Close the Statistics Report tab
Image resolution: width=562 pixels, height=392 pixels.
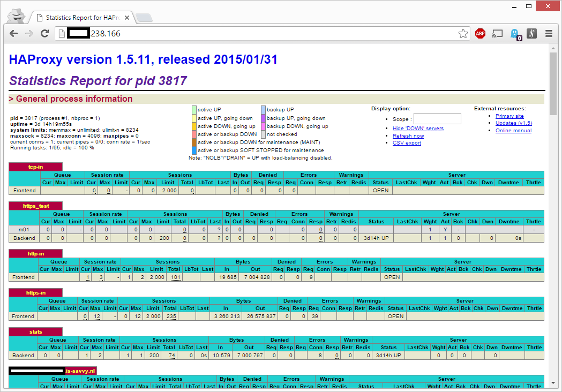pyautogui.click(x=127, y=18)
